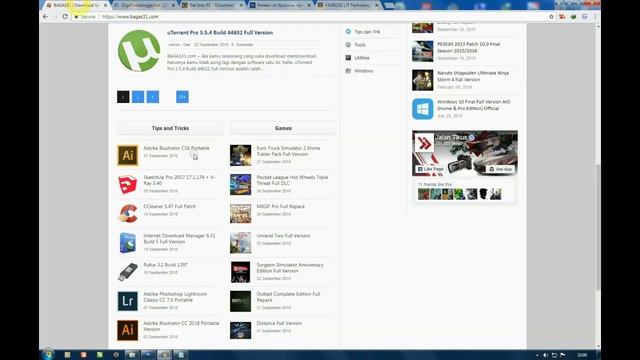Click Use App in Facebook widget
The width and height of the screenshot is (640, 360).
pyautogui.click(x=500, y=169)
